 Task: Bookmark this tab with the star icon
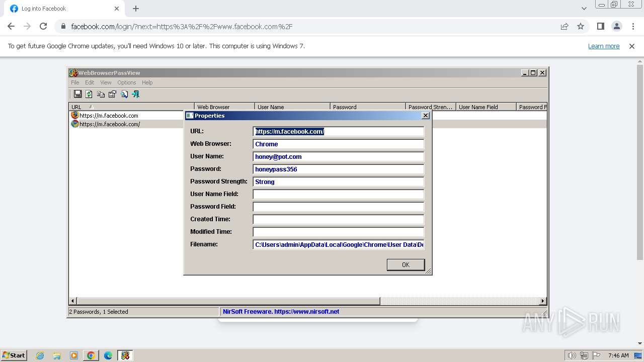(581, 26)
